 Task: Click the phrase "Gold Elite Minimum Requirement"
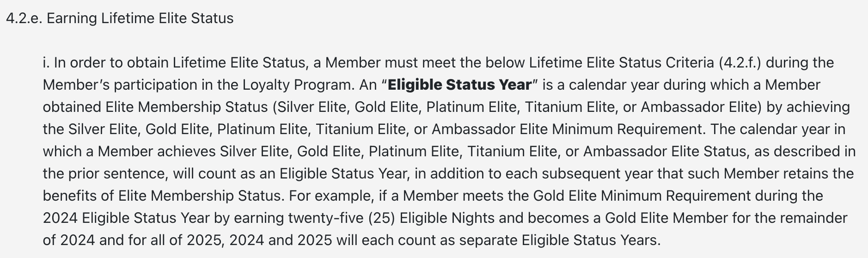click(642, 196)
